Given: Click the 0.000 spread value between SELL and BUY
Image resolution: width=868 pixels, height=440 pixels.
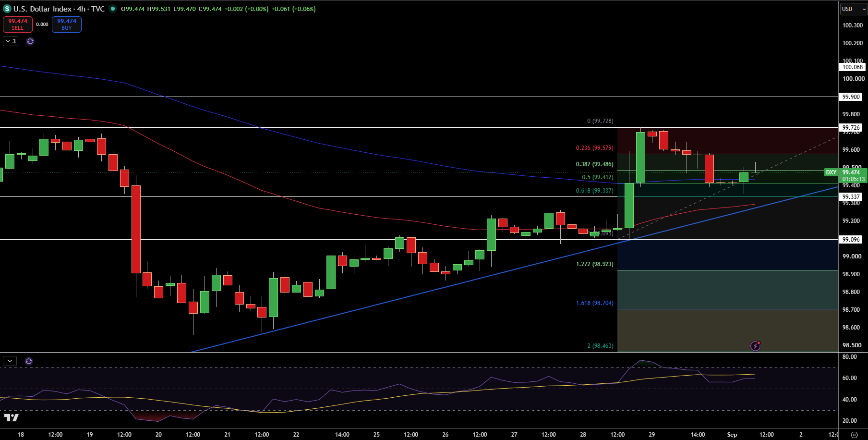Looking at the screenshot, I should click(42, 24).
